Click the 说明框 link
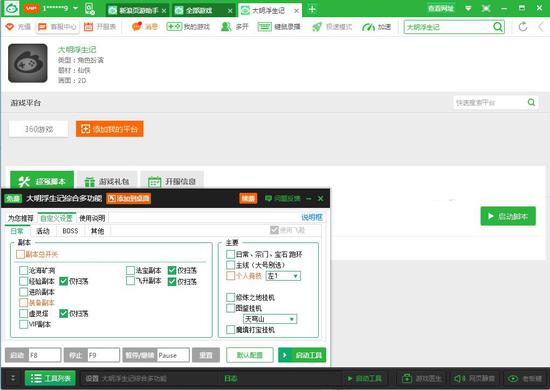 [x=312, y=217]
